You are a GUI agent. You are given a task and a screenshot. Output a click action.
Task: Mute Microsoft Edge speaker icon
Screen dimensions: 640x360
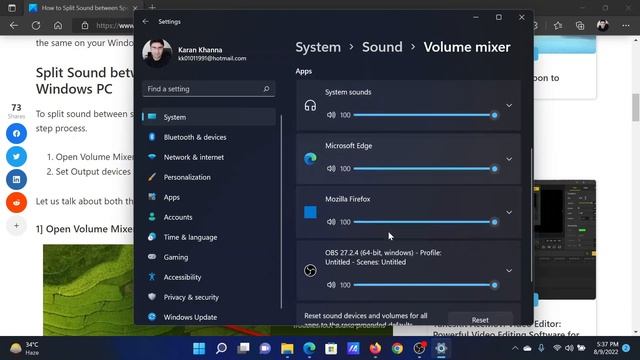click(331, 169)
